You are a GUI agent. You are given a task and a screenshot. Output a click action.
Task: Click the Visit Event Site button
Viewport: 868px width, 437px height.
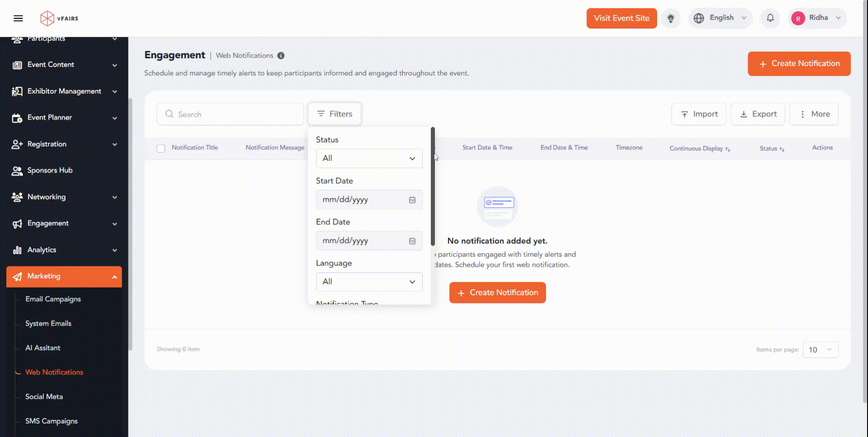[x=621, y=18]
